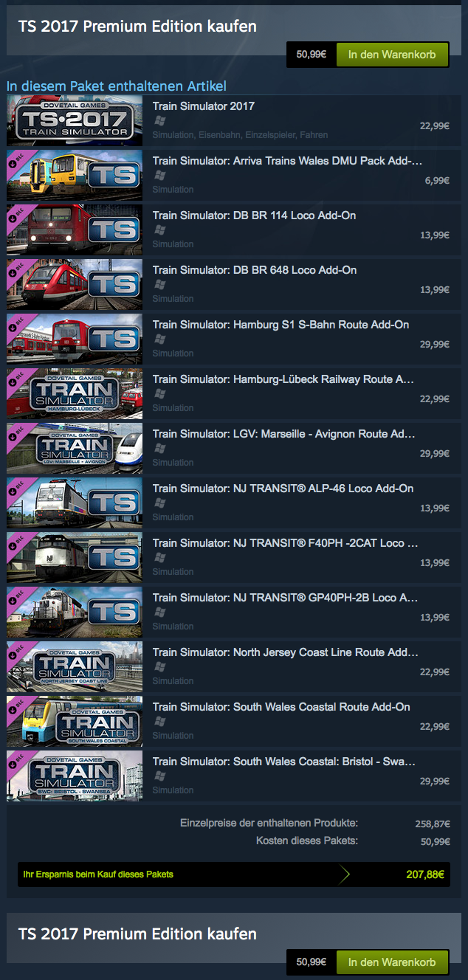
Task: Click the top 'In den Warenkorb' button
Action: 393,55
